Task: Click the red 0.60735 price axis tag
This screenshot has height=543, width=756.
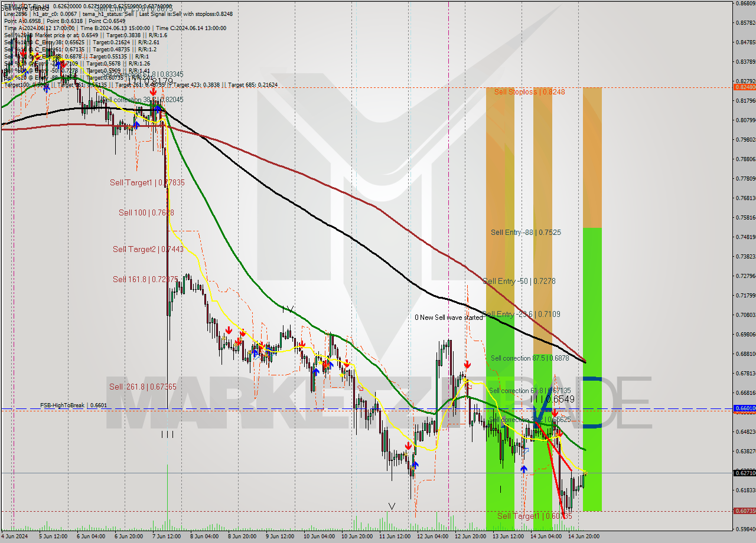Action: click(744, 511)
